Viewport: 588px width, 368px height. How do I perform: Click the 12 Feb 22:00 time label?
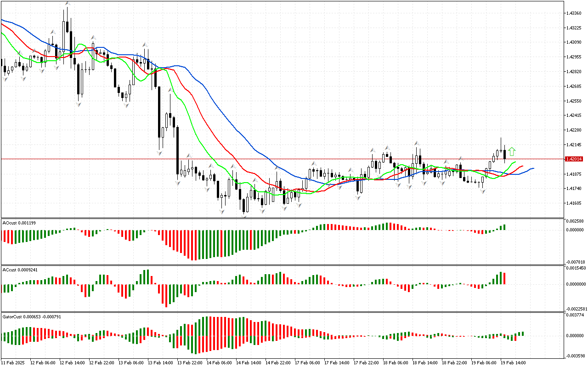click(102, 363)
